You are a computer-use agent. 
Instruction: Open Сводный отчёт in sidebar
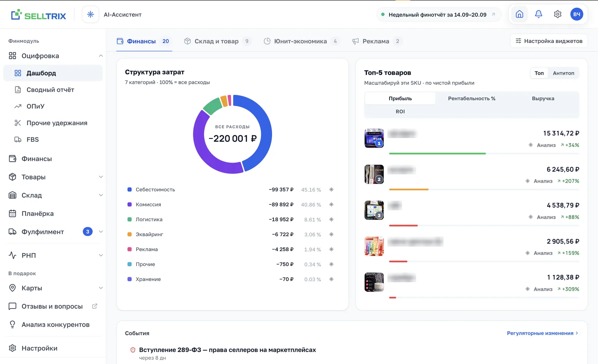click(50, 90)
